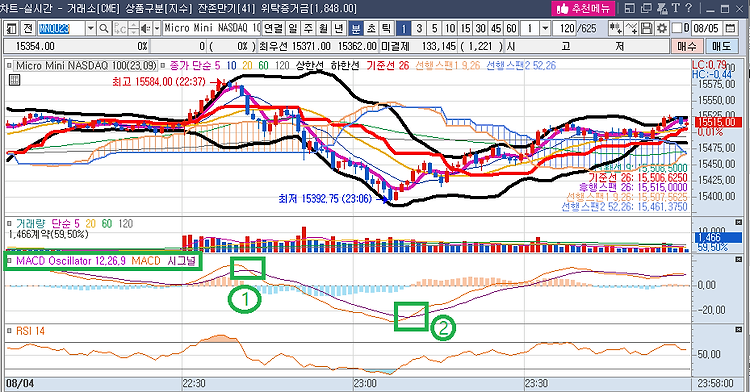
Task: Select the 3-minute interval button
Action: 419,29
